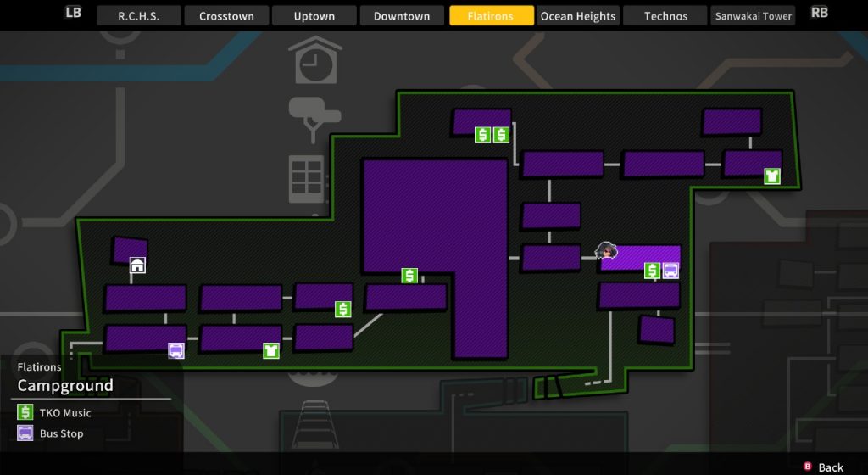The width and height of the screenshot is (868, 475).
Task: Click the dollar icon on the large central area
Action: (x=409, y=275)
